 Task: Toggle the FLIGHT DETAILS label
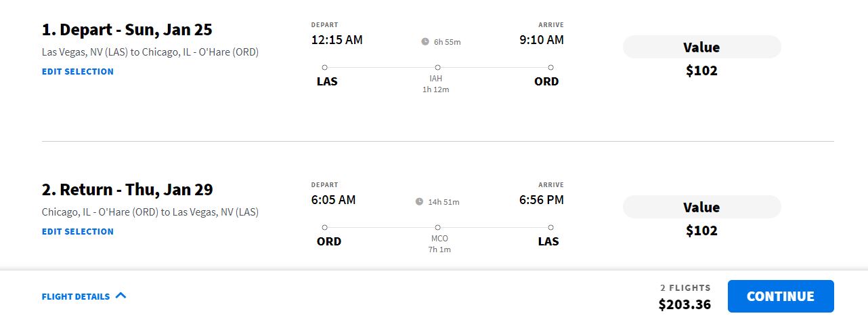76,296
